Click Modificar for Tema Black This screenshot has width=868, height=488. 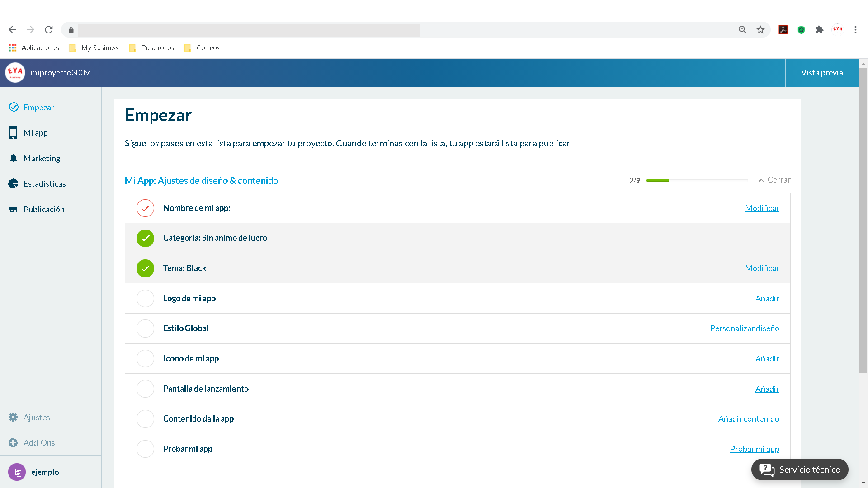tap(762, 268)
